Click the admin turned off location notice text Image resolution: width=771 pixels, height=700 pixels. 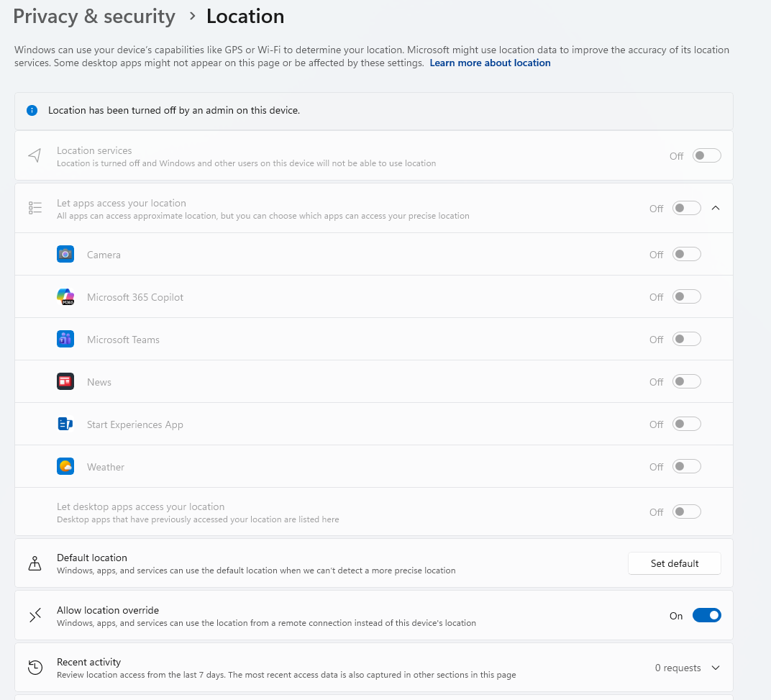[x=173, y=110]
